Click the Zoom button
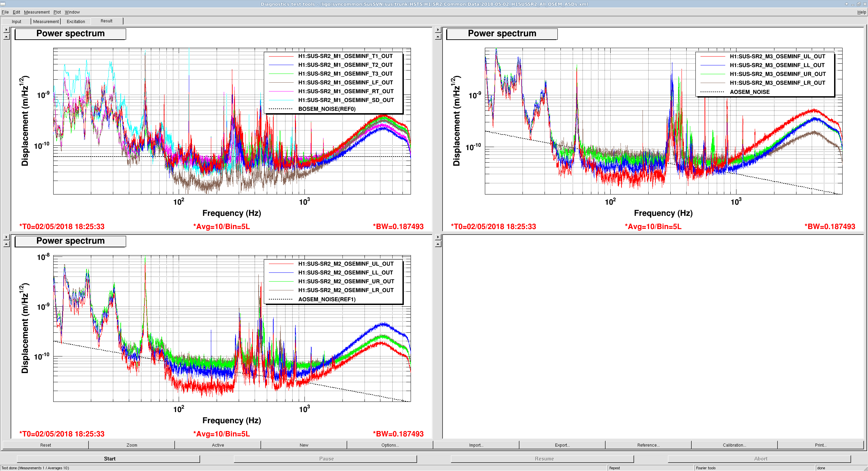 [x=132, y=445]
